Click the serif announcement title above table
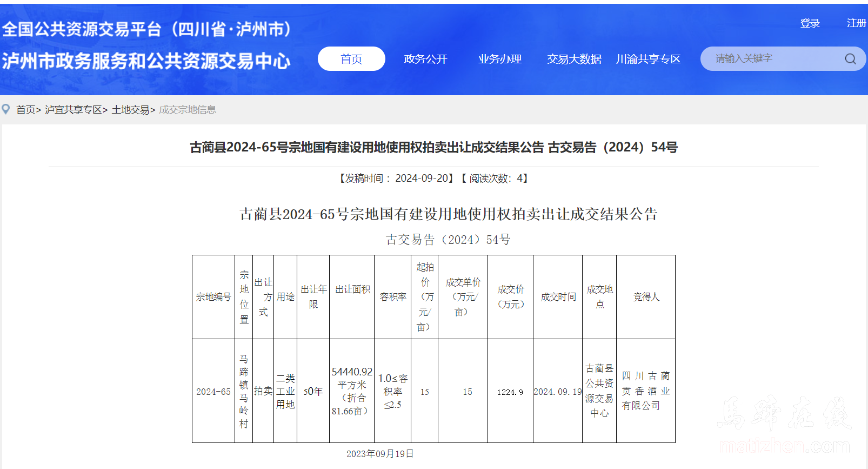The width and height of the screenshot is (868, 469). pyautogui.click(x=449, y=214)
